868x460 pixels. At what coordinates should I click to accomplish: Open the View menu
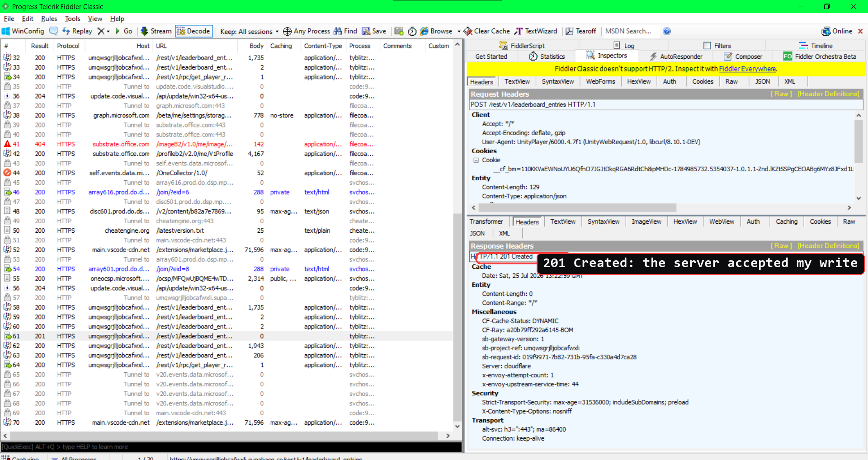95,19
